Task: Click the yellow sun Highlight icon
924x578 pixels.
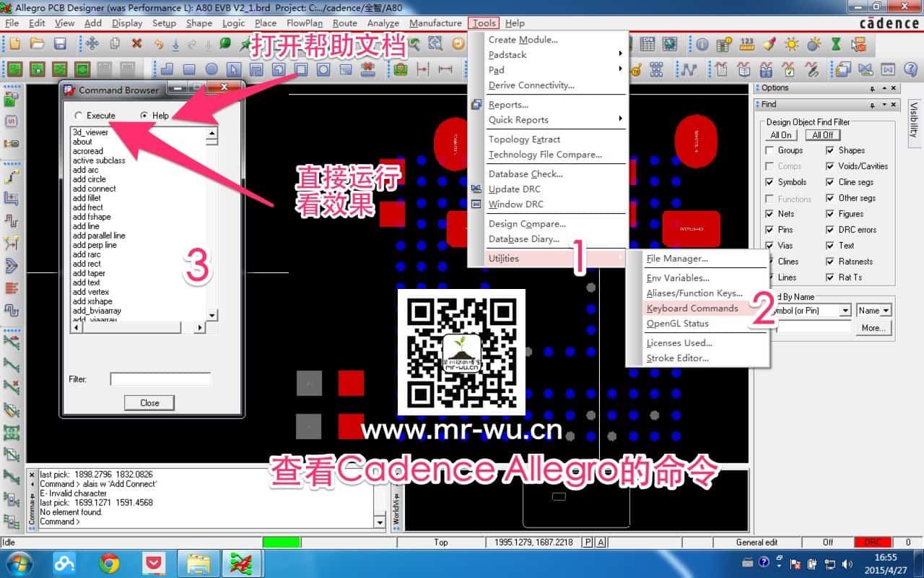Action: coord(792,44)
